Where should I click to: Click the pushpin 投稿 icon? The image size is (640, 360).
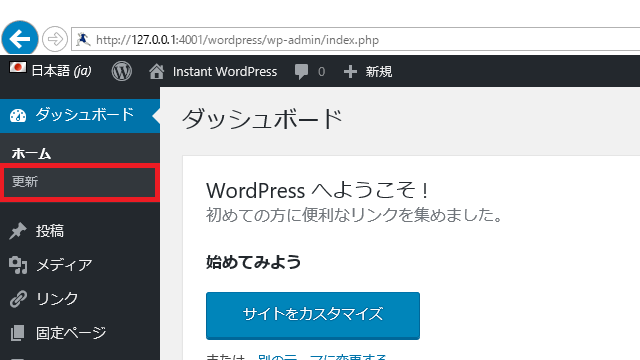(x=18, y=231)
